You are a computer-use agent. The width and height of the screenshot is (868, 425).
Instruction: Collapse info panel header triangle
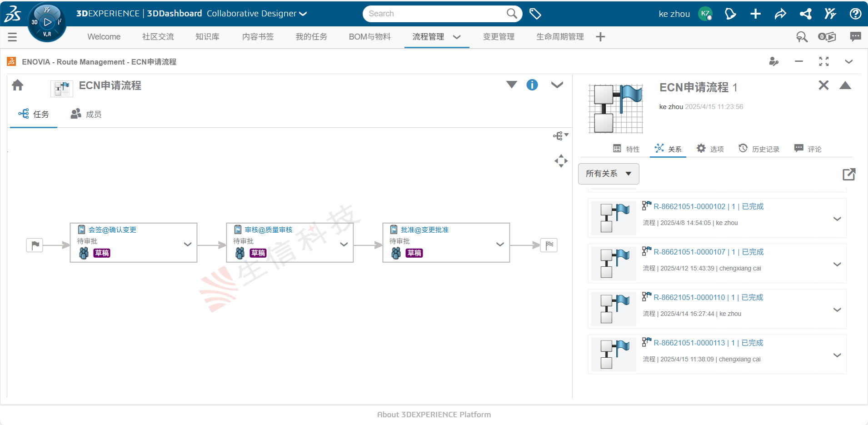coord(845,85)
